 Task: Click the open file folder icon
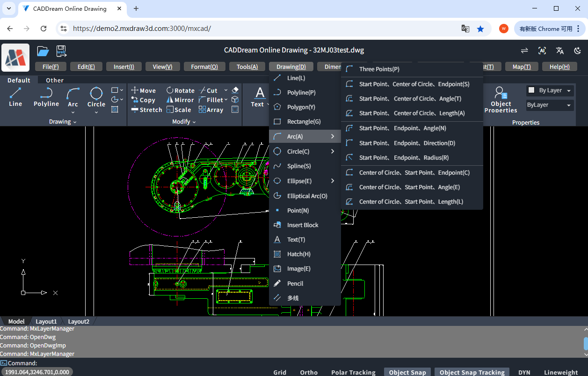click(43, 51)
